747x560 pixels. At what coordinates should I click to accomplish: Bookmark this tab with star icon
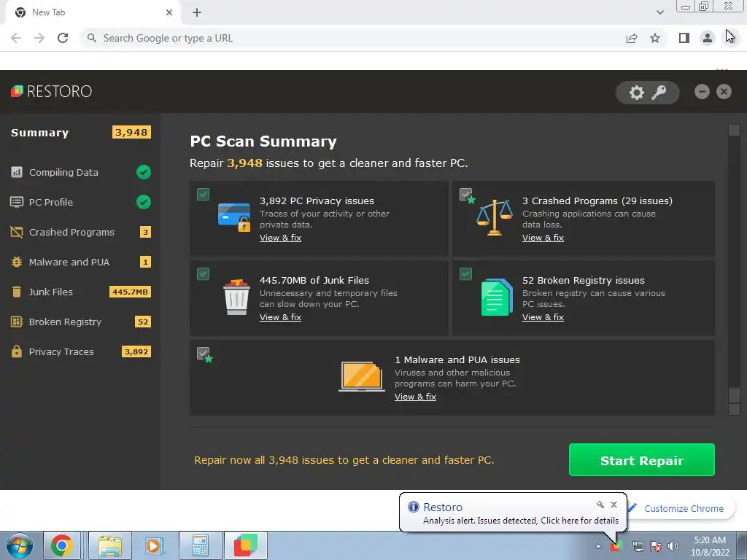655,38
